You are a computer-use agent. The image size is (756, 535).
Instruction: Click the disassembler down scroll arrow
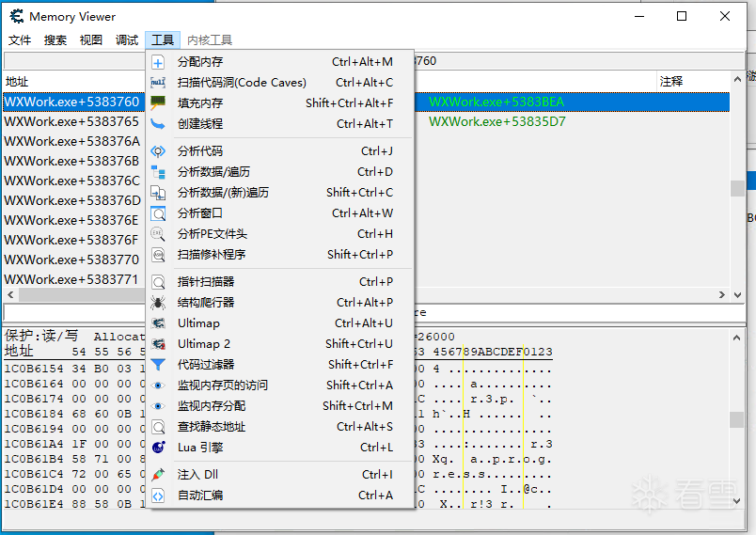pyautogui.click(x=737, y=294)
